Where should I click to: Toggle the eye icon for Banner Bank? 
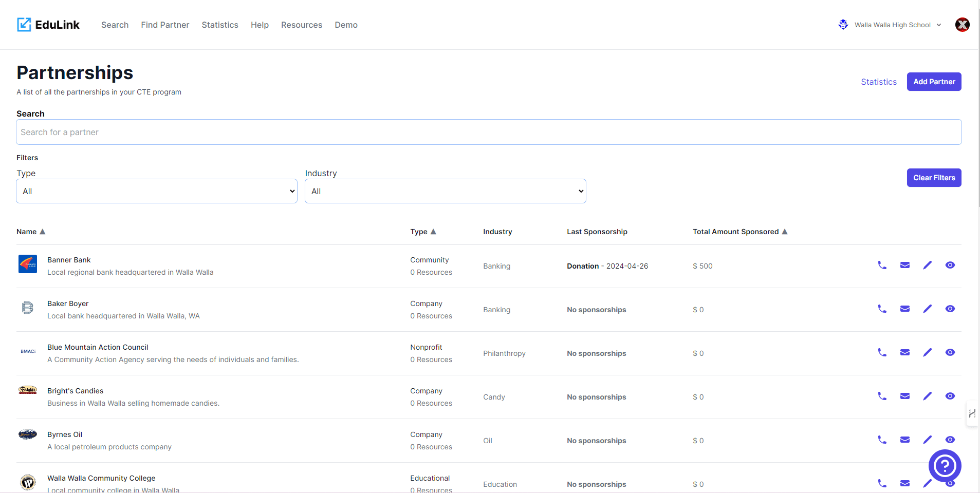(x=950, y=266)
